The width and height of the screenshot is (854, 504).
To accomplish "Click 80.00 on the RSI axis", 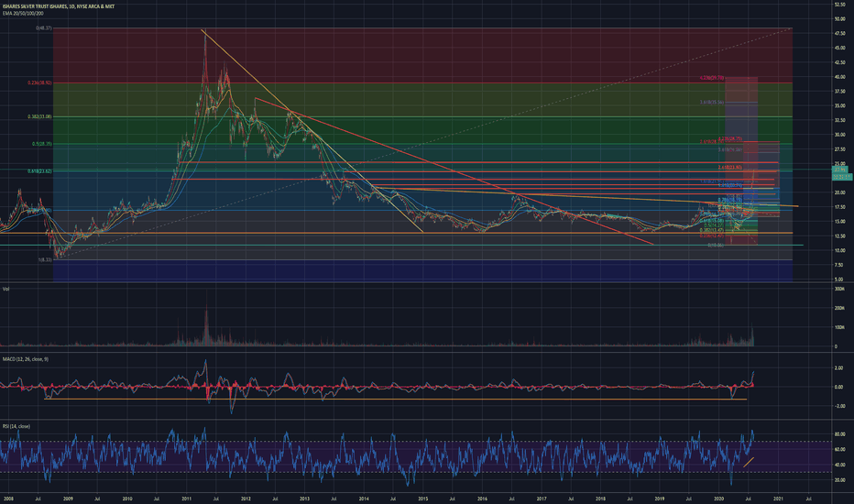I will point(839,434).
